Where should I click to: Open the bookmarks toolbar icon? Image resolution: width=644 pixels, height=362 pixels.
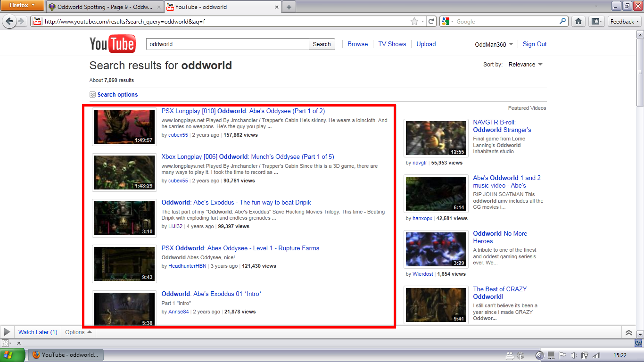[596, 22]
